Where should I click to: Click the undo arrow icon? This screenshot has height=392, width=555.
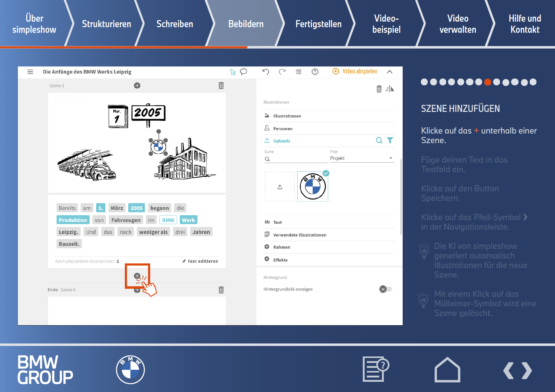pyautogui.click(x=265, y=72)
